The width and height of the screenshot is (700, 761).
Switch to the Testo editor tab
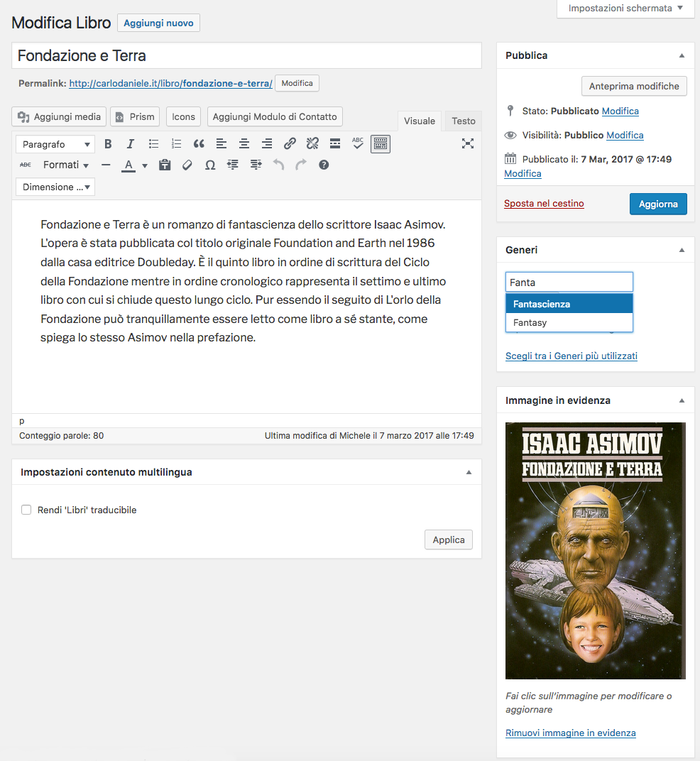[x=464, y=121]
